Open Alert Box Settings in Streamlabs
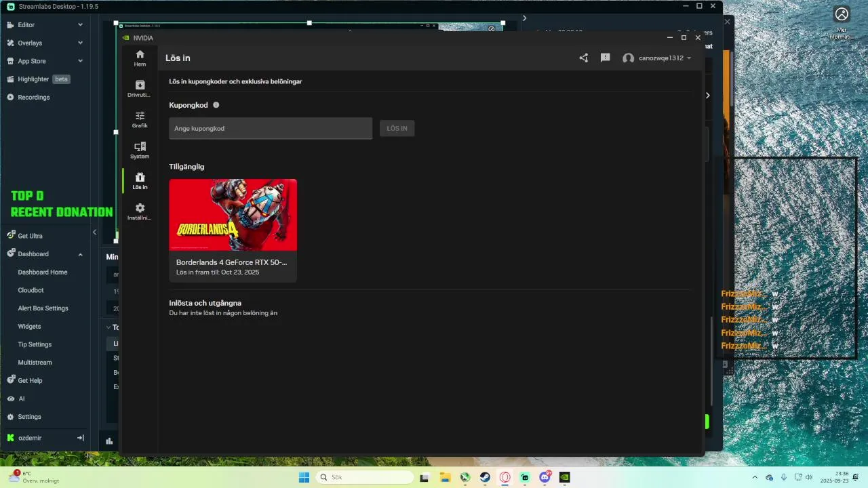This screenshot has height=488, width=868. pos(43,308)
